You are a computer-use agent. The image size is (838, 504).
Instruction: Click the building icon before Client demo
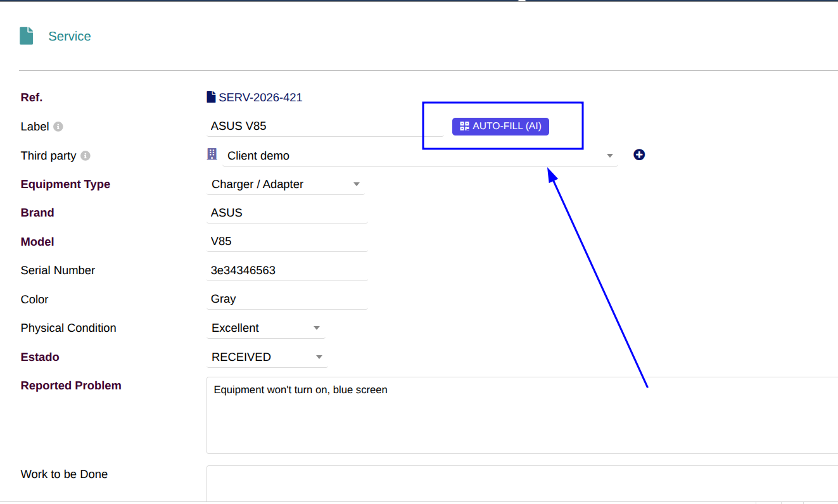(212, 154)
